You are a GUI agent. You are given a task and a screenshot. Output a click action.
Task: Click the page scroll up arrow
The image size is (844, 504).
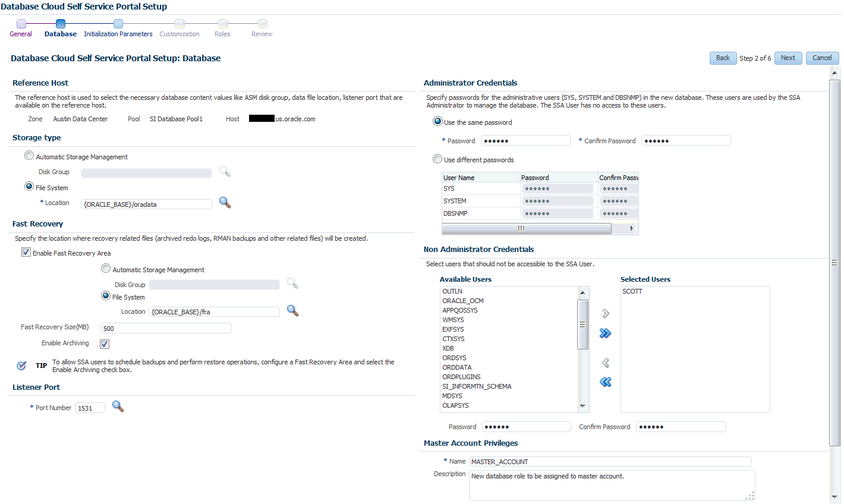click(834, 73)
